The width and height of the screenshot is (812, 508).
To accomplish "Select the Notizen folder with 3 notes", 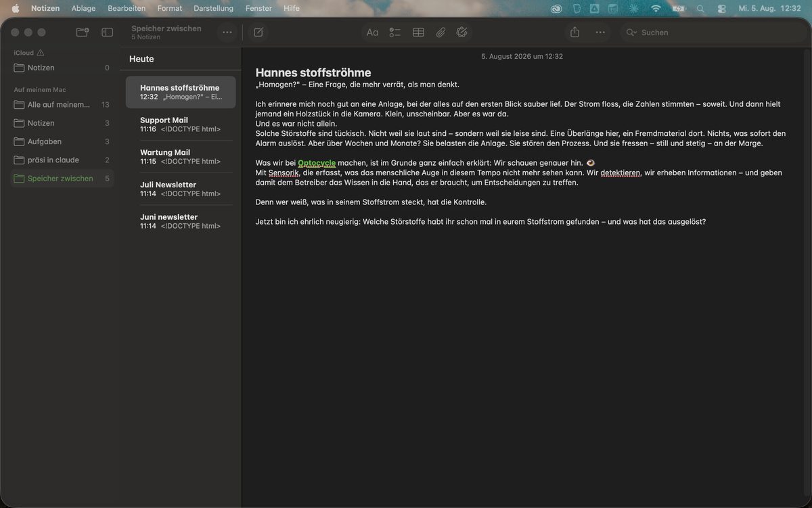I will [62, 123].
